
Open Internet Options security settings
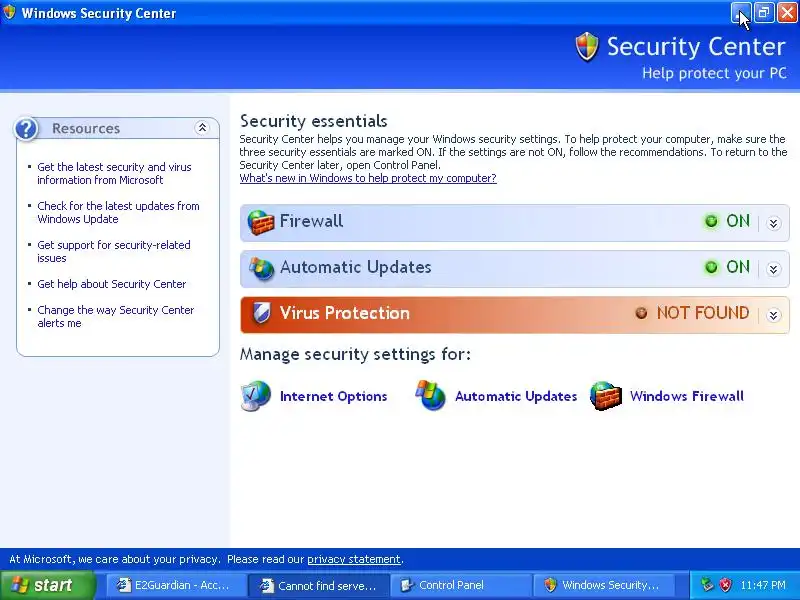(x=333, y=396)
